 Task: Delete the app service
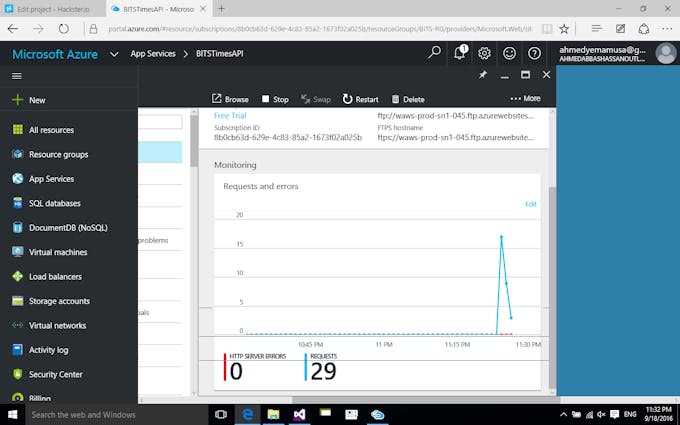tap(408, 99)
